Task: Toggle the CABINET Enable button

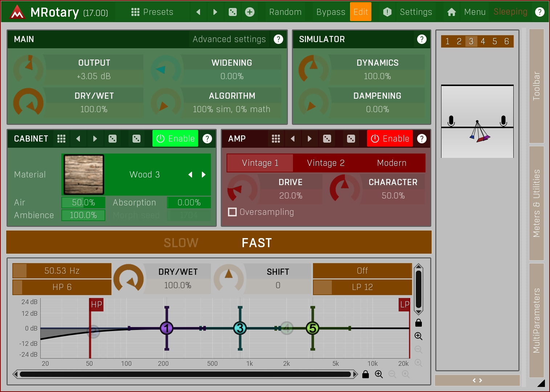Action: pyautogui.click(x=175, y=139)
